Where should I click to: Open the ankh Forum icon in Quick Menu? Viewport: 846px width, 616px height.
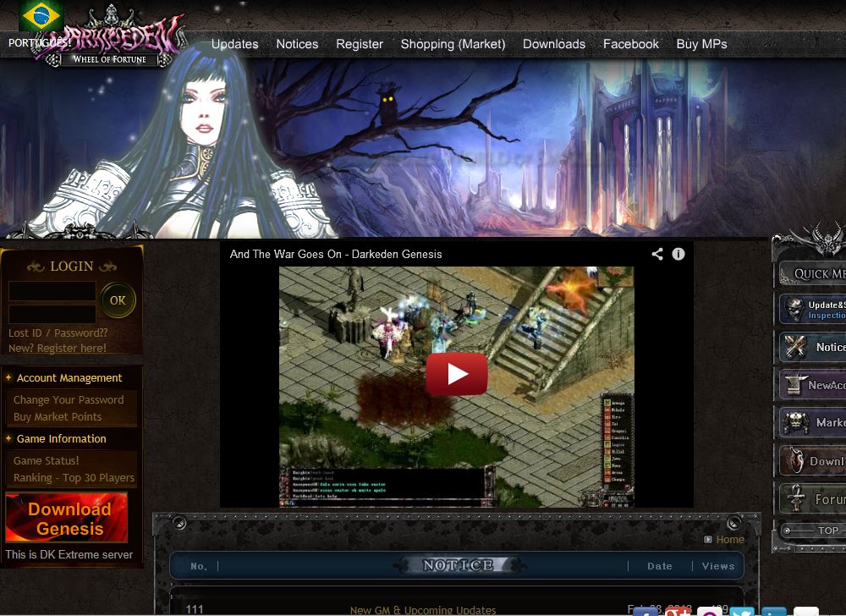coord(795,498)
